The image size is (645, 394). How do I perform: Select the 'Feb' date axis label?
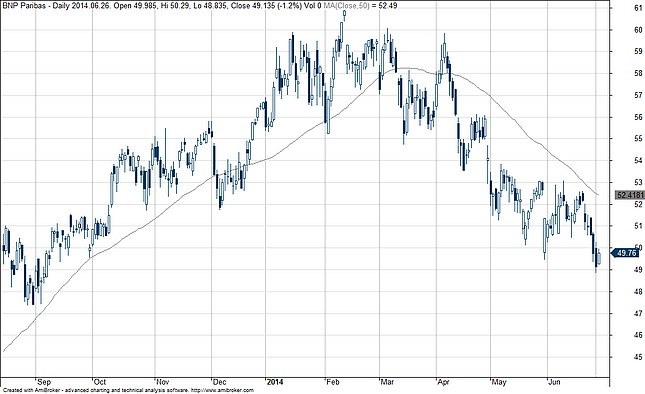pos(333,382)
